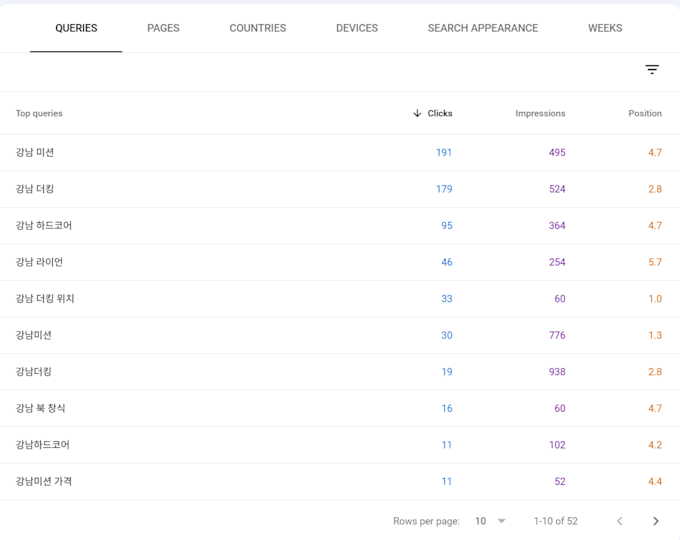This screenshot has height=540, width=680.
Task: Click the 254 impressions value
Action: [557, 262]
